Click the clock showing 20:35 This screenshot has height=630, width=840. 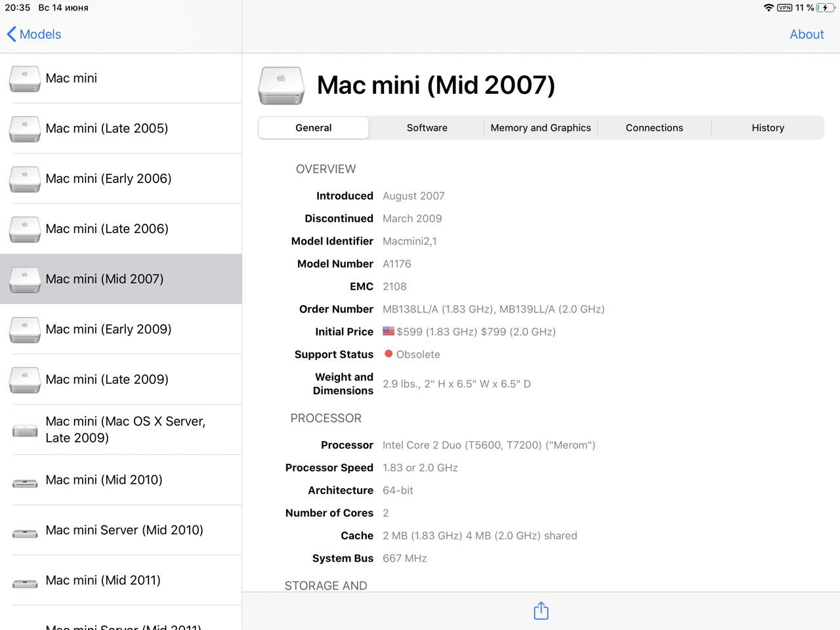tap(18, 8)
